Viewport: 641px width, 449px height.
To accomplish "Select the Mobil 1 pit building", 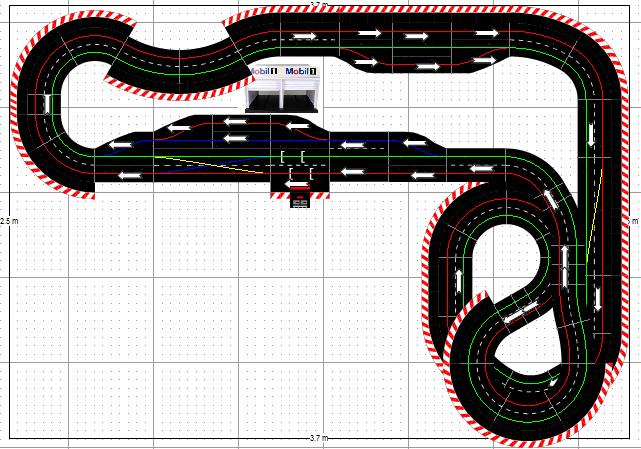I will click(x=282, y=97).
